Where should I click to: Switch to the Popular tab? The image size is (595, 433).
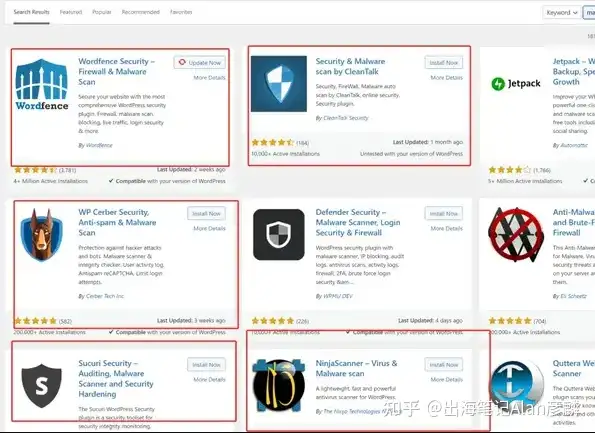102,12
